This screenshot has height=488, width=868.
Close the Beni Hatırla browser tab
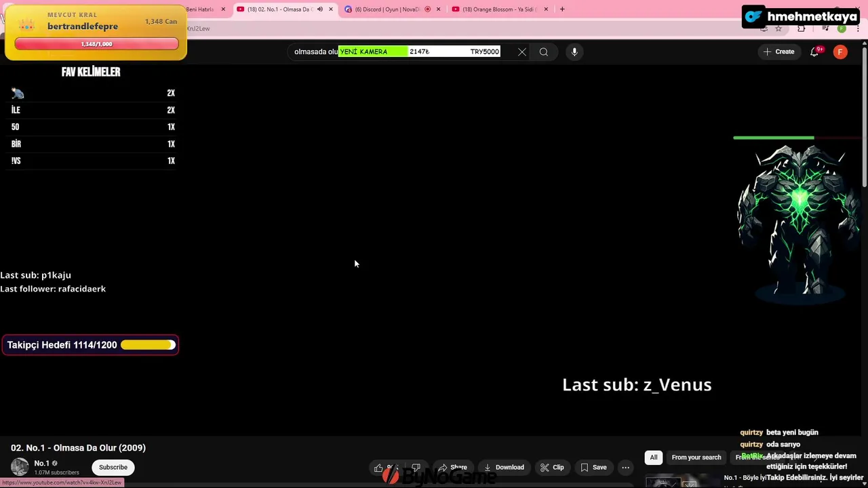223,9
